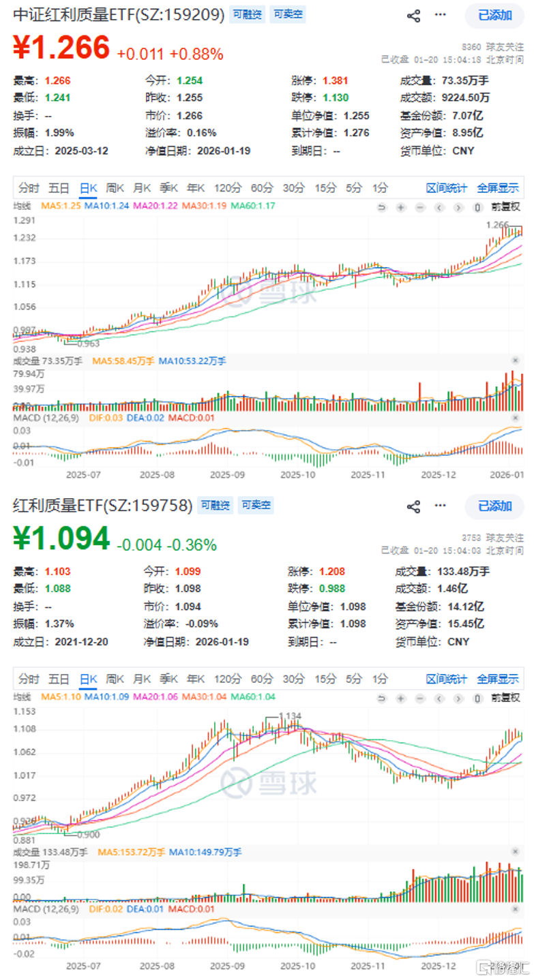Zoom out minus icon on upper chart
The width and height of the screenshot is (534, 980).
pyautogui.click(x=420, y=207)
